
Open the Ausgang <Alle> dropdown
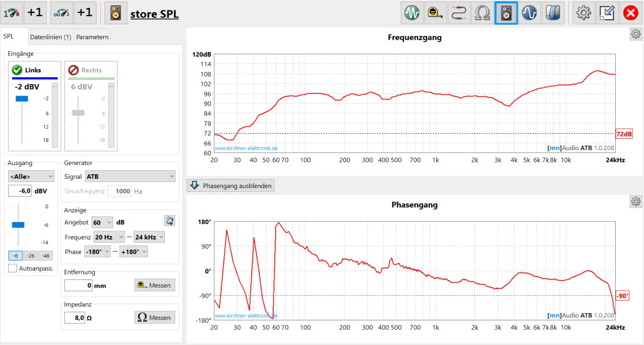[x=31, y=177]
